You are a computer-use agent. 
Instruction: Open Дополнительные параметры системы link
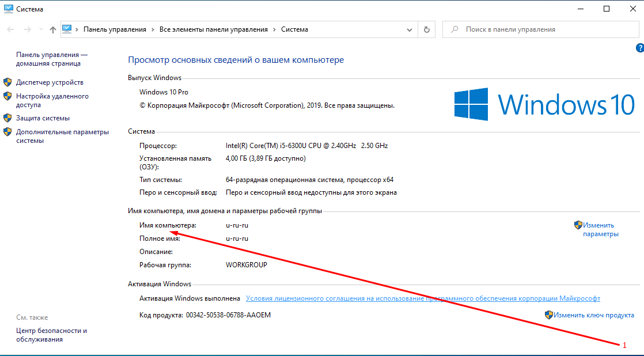click(x=62, y=137)
